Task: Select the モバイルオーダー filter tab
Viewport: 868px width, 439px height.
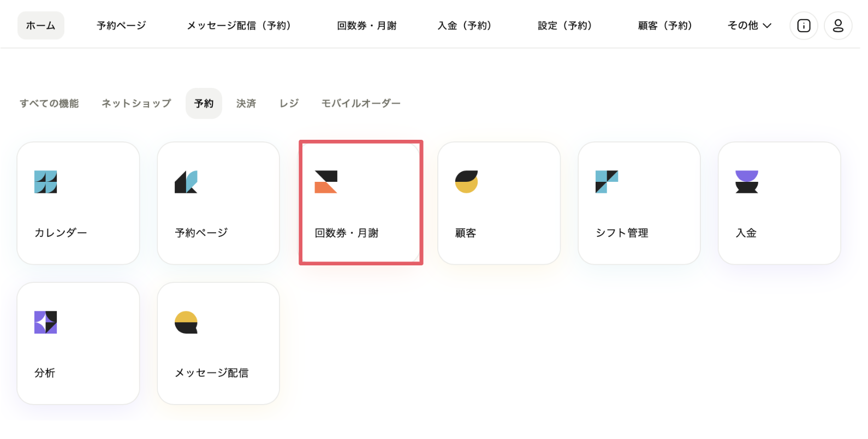Action: click(361, 103)
